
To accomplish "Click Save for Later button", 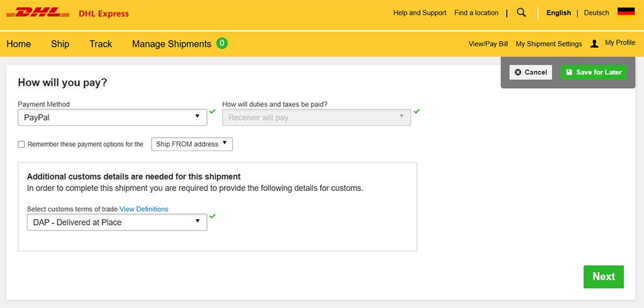I will [x=594, y=72].
